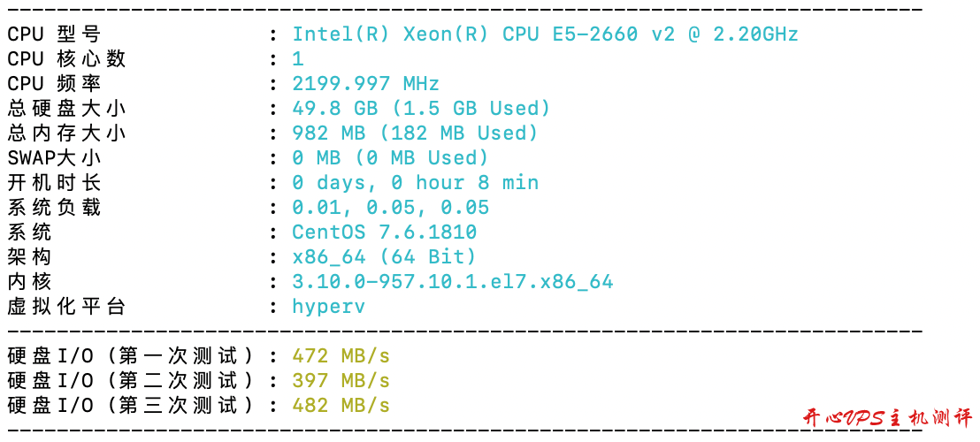Click the red 开心VPS主机测评 watermark

click(885, 418)
